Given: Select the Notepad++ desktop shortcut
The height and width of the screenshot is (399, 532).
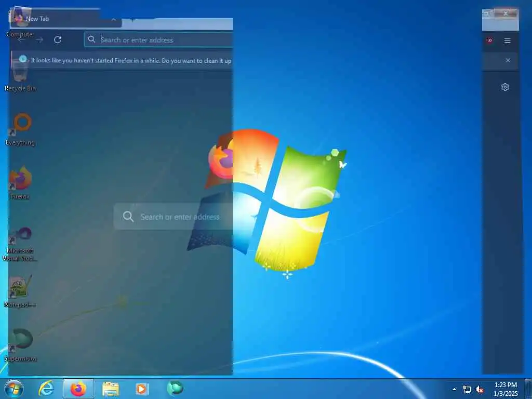Looking at the screenshot, I should pyautogui.click(x=20, y=291).
